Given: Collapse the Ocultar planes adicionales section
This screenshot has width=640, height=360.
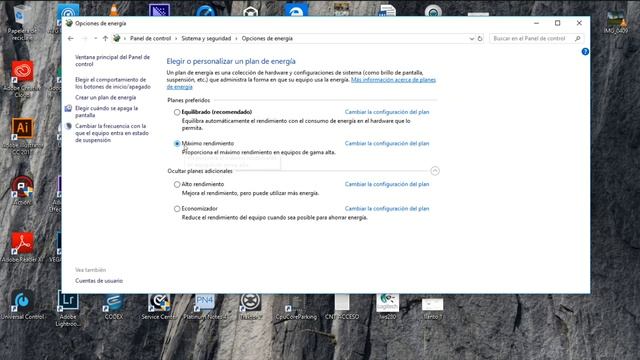Looking at the screenshot, I should tap(435, 171).
